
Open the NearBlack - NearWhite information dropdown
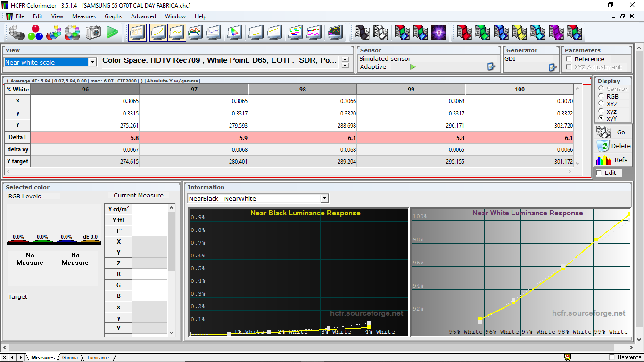pos(324,198)
